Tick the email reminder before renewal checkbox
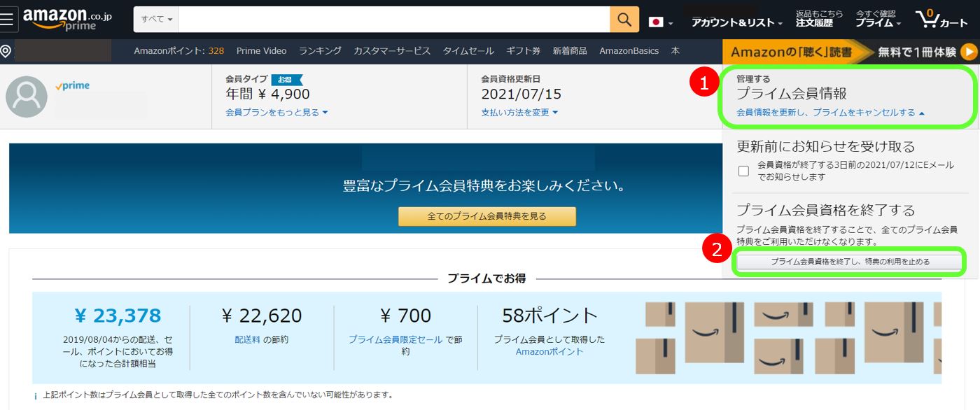The width and height of the screenshot is (980, 410). point(743,171)
